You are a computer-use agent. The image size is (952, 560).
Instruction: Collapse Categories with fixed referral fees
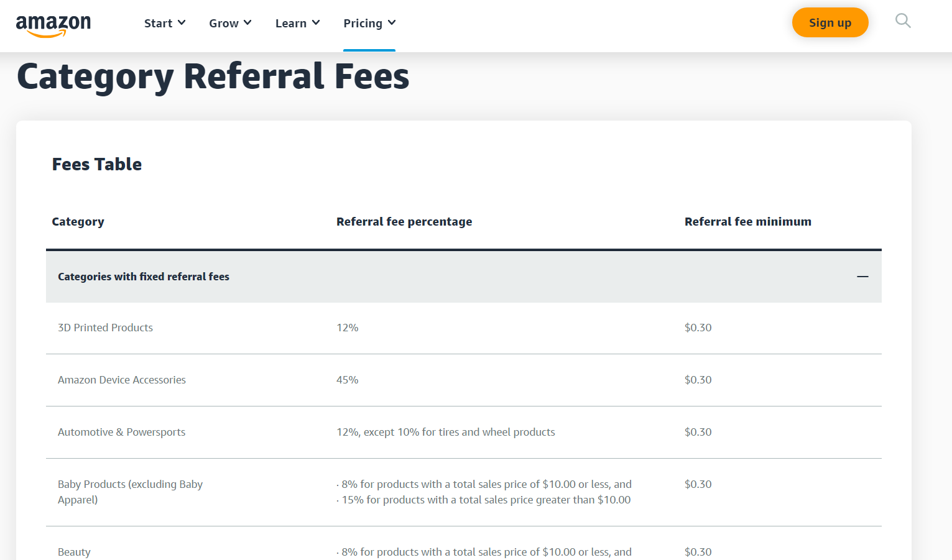pos(144,277)
